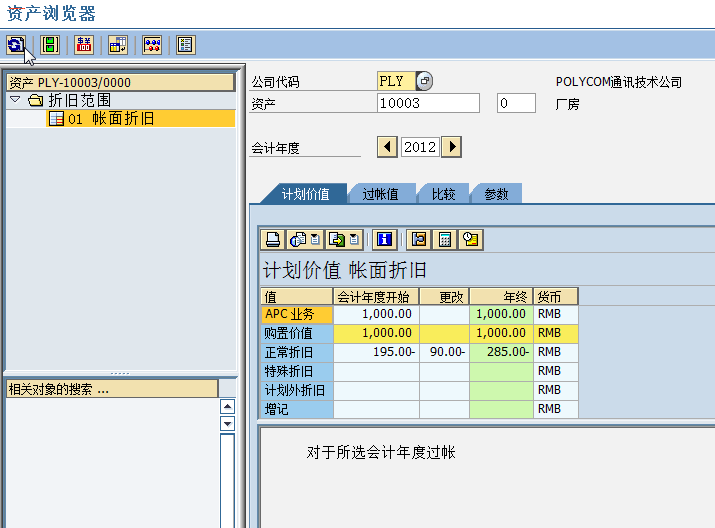Click the table layout switch icon in top toolbar
715x528 pixels.
coord(118,45)
